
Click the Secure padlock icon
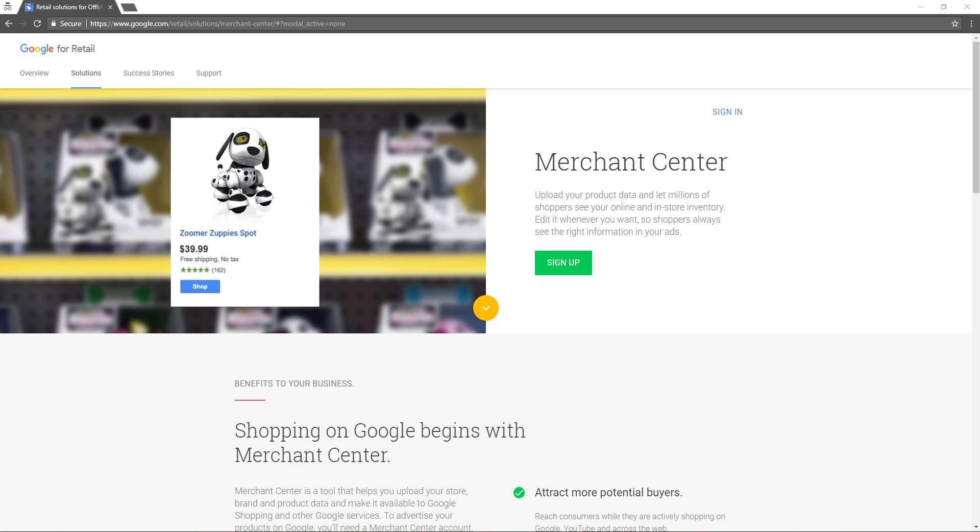point(54,23)
